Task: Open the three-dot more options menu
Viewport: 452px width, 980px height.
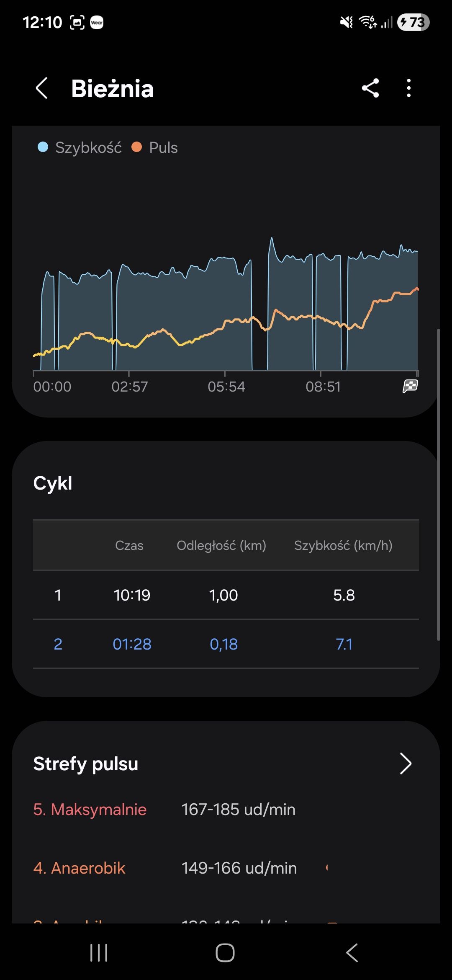Action: pyautogui.click(x=408, y=88)
